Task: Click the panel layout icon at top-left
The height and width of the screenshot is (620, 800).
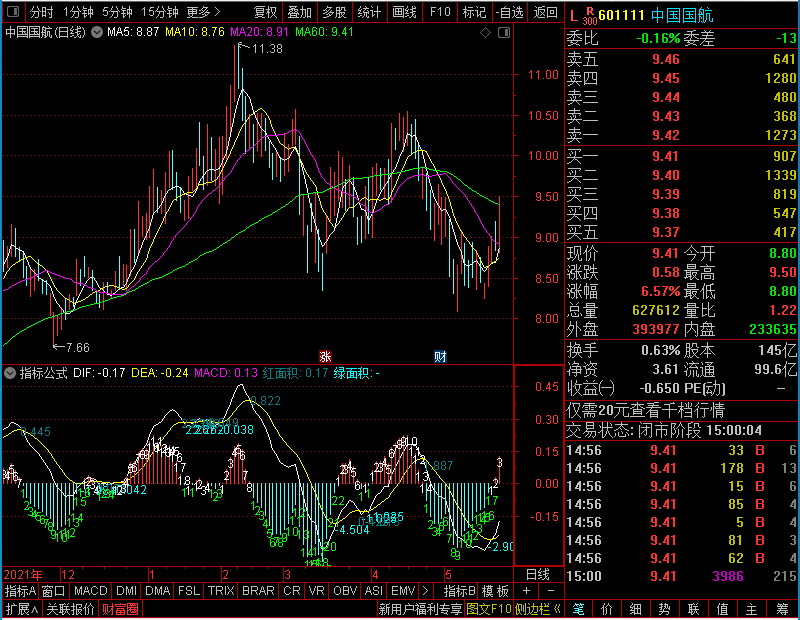Action: click(13, 11)
